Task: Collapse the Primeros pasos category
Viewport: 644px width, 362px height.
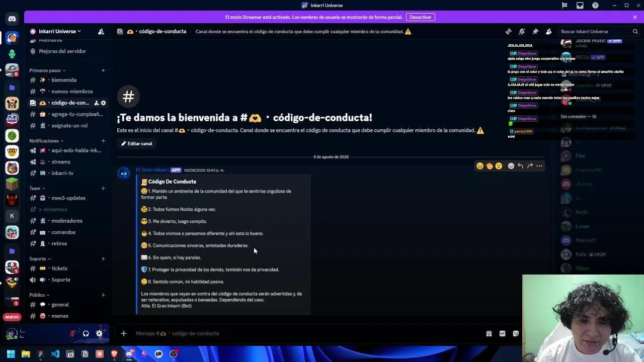Action: (x=47, y=70)
